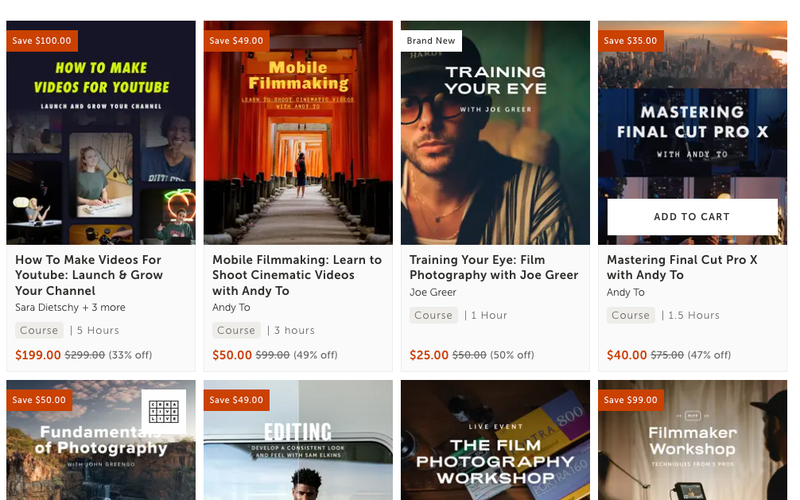Click Course tag beside 3 hours

click(236, 330)
